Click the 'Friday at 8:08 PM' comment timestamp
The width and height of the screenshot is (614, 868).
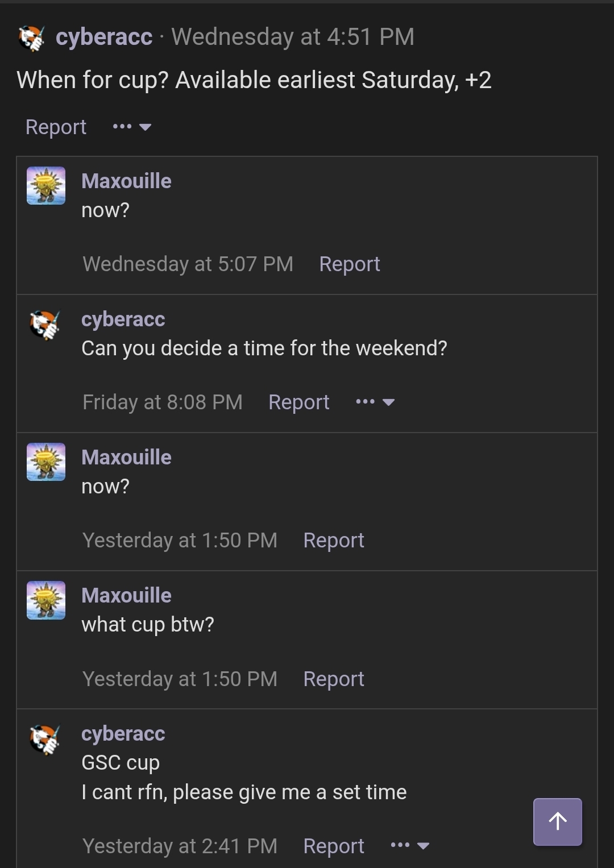point(163,402)
